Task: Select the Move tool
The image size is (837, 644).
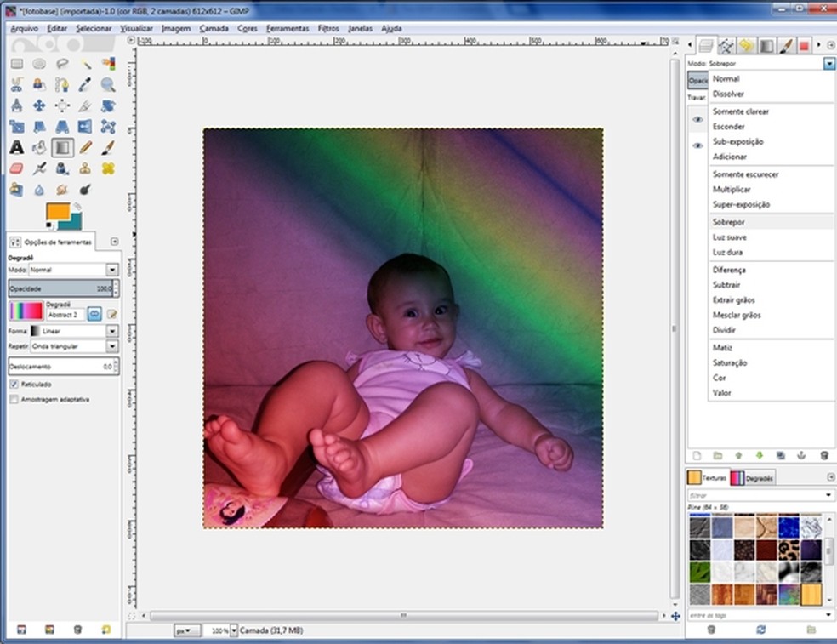Action: pos(39,105)
